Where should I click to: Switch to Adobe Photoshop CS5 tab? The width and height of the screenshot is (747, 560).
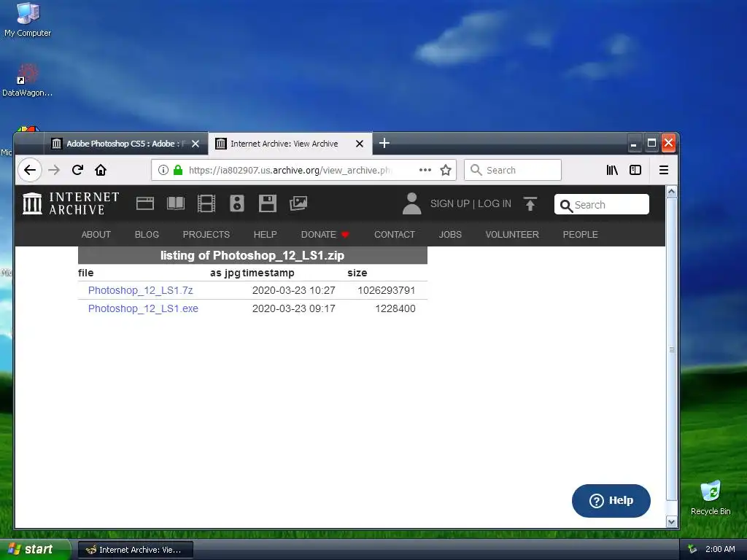[125, 144]
